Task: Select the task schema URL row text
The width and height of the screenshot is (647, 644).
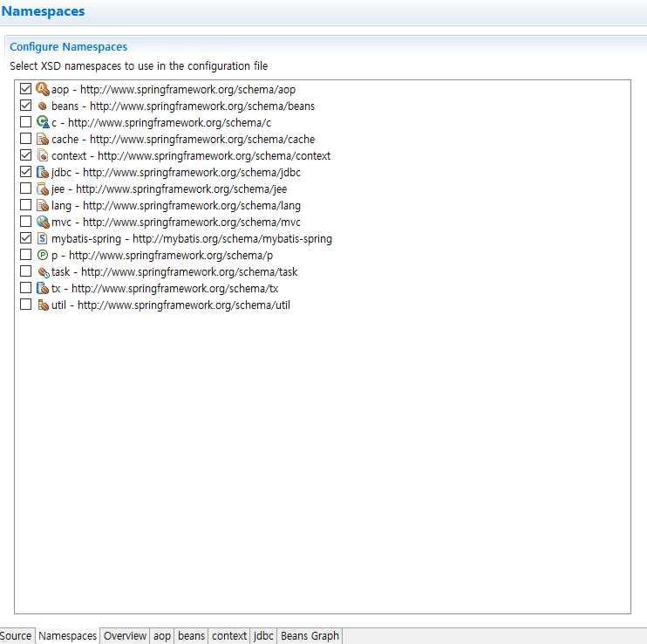Action: click(x=174, y=272)
